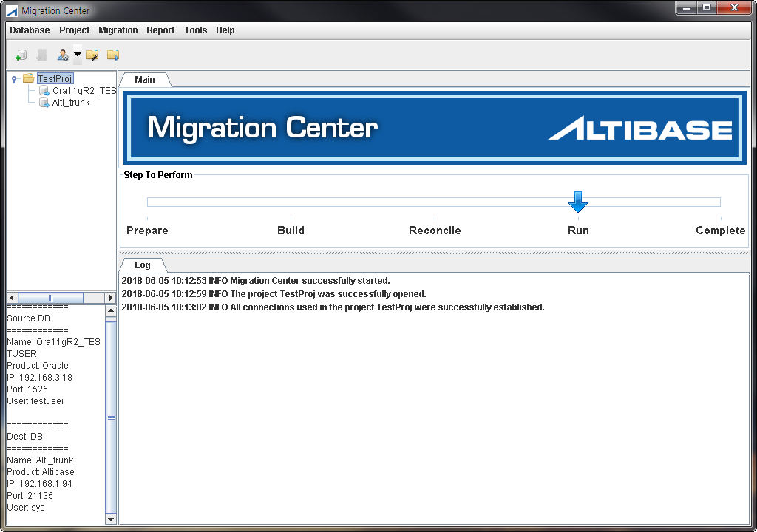The image size is (757, 532).
Task: Click the blue Run step arrow marker
Action: click(x=578, y=202)
